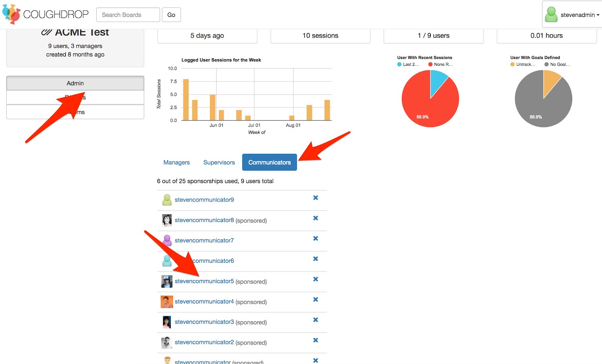Click the CoughDrop logo icon
Screen dimensions: 602x364
[x=11, y=14]
